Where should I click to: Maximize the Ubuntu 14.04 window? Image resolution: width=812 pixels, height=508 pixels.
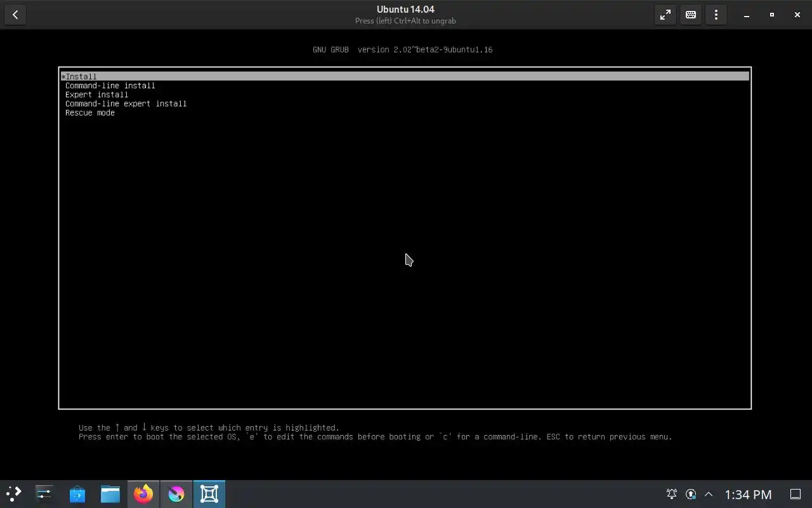click(x=772, y=15)
